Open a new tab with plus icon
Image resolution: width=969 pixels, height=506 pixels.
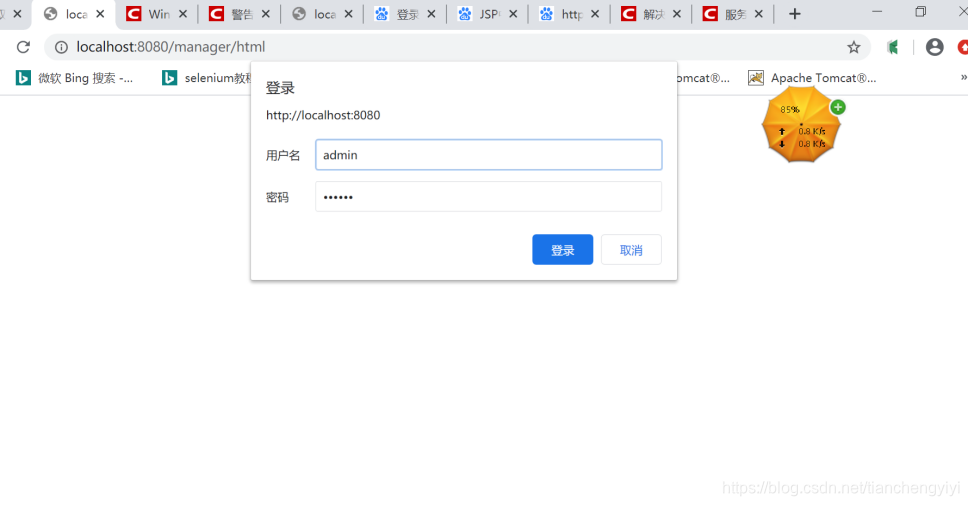pyautogui.click(x=795, y=14)
